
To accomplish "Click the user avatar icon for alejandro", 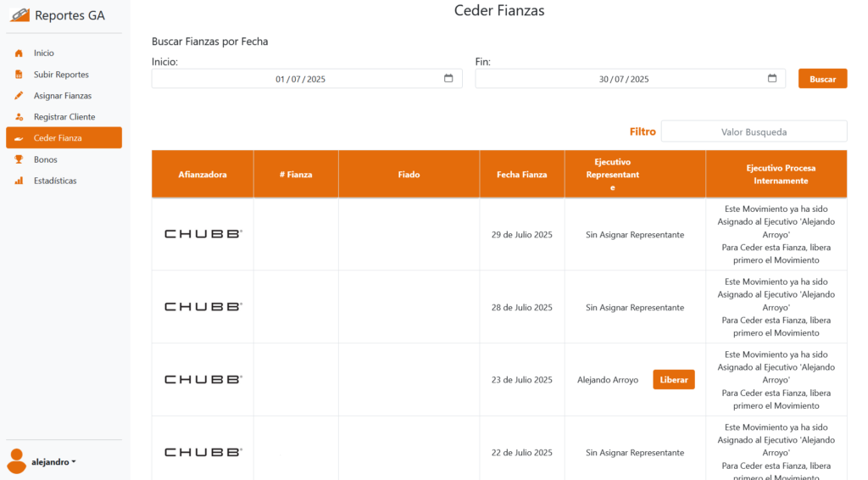I will (16, 460).
